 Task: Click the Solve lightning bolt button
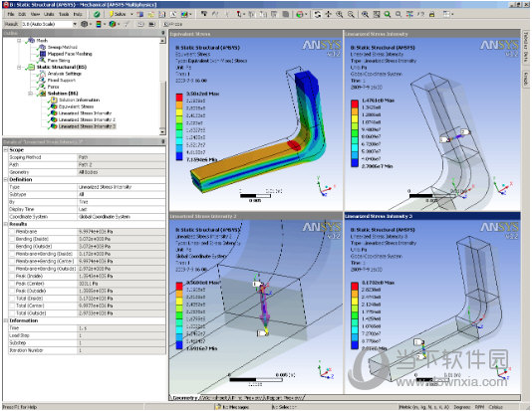(118, 14)
